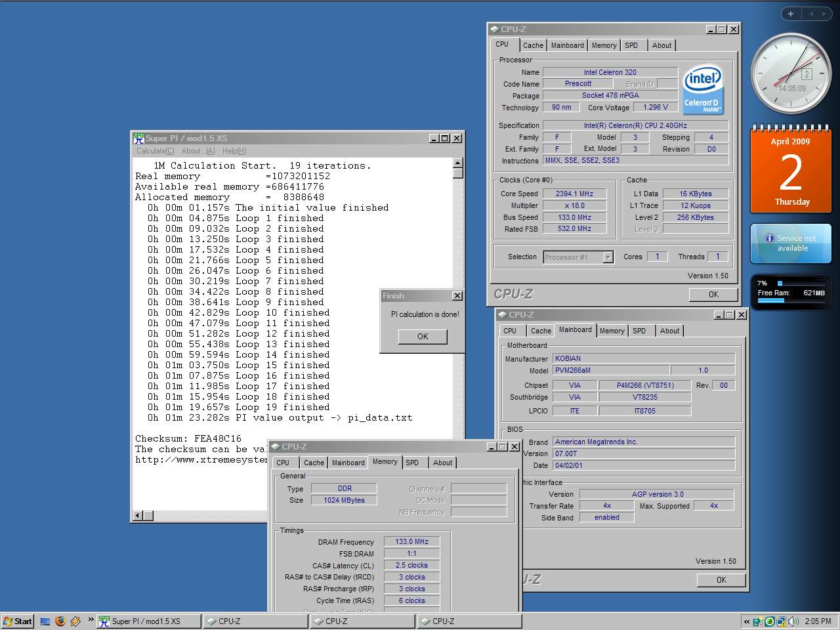Image resolution: width=840 pixels, height=630 pixels.
Task: Click the BIOS Brand American Megatrends field
Action: 643,442
